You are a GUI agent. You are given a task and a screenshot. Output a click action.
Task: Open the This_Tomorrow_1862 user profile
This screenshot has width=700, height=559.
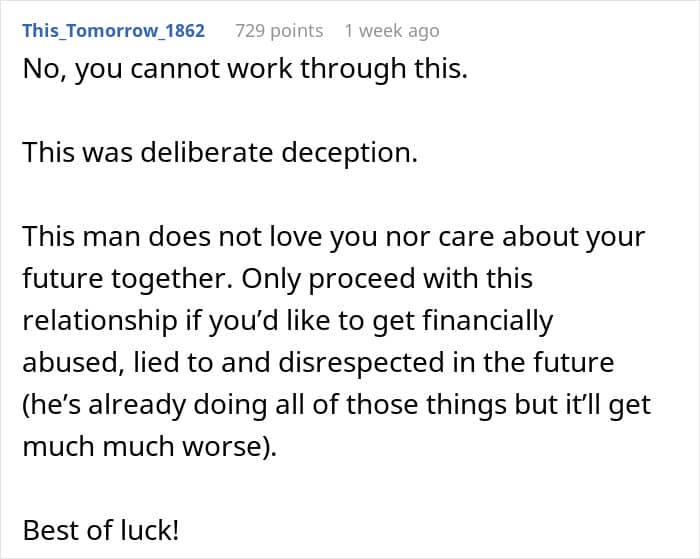point(113,31)
